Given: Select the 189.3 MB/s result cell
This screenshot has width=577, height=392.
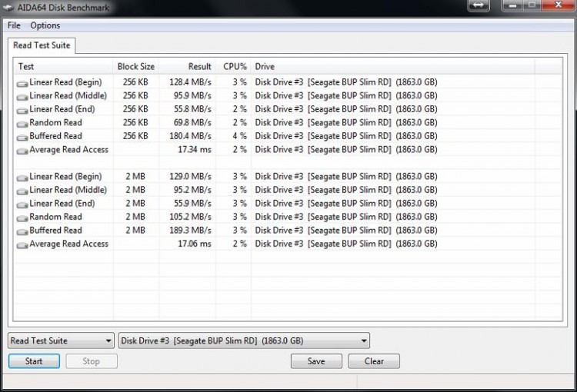Looking at the screenshot, I should [190, 230].
